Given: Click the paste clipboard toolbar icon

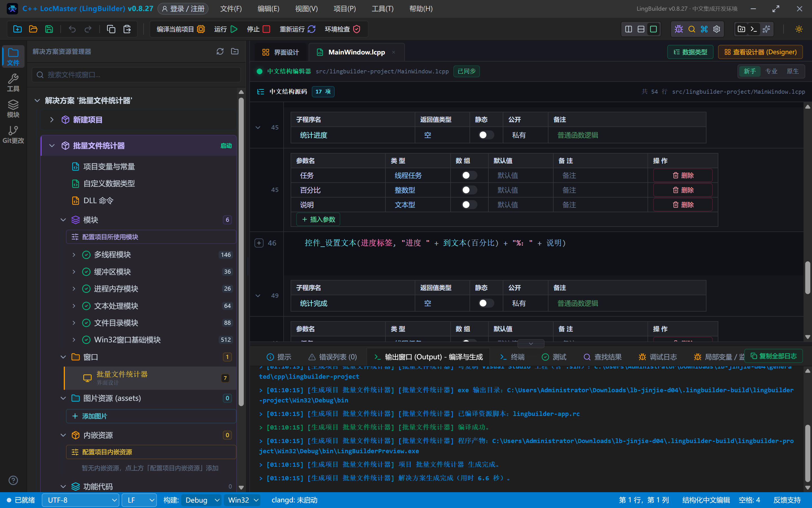Looking at the screenshot, I should pos(127,29).
